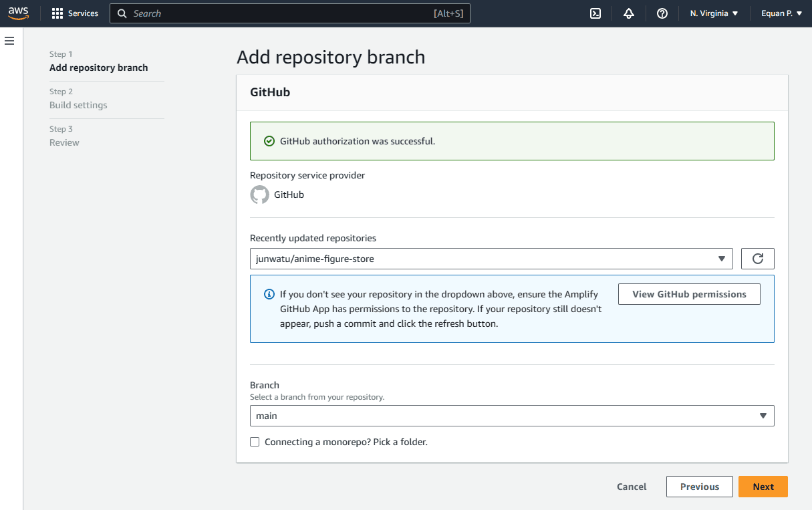Click the search magnifier icon
Viewport: 812px width, 510px height.
click(122, 13)
